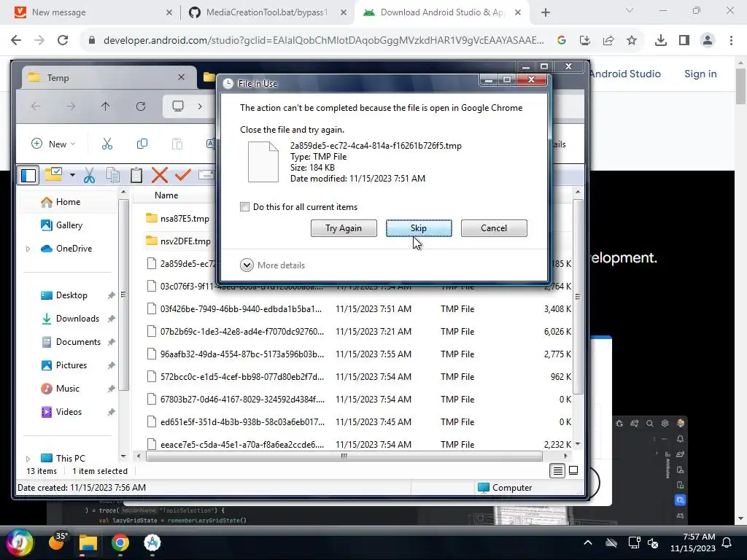Refresh the Temp folder in Explorer
The image size is (747, 560).
click(x=141, y=106)
